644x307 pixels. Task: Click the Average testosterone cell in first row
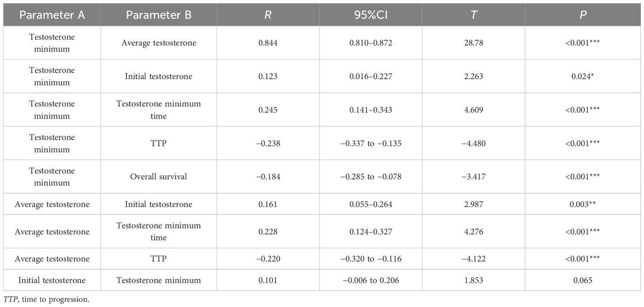point(159,43)
